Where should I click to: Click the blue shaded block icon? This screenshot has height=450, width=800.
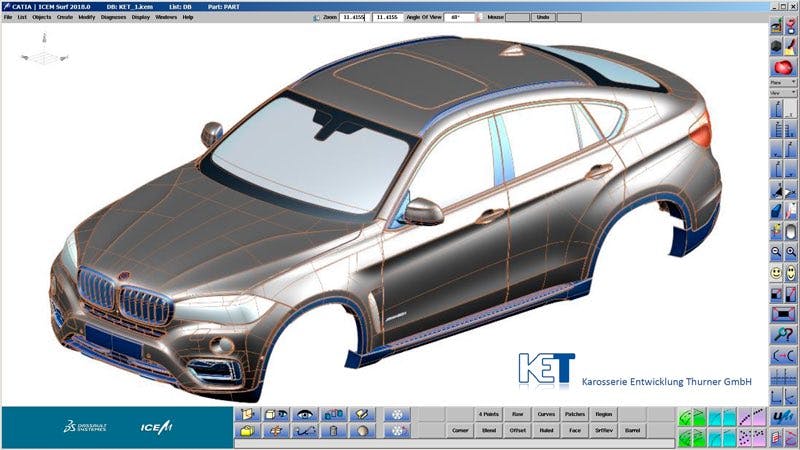tap(776, 211)
